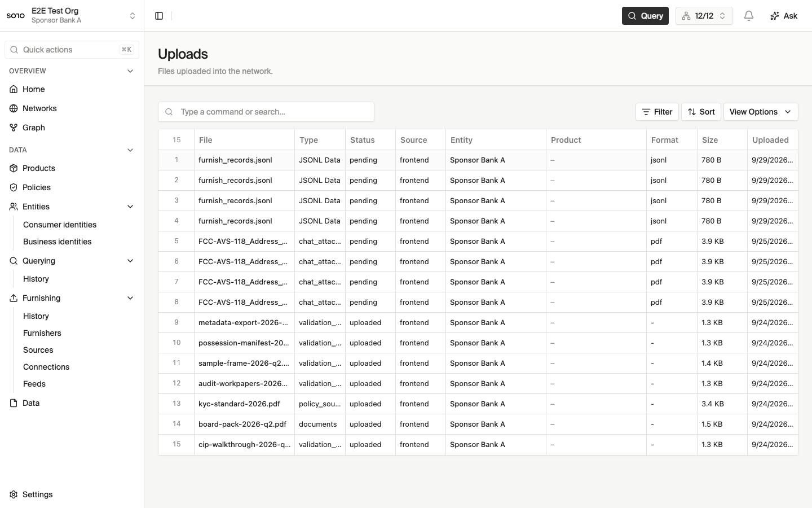Viewport: 812px width, 508px height.
Task: Collapse the Entities group
Action: point(130,207)
